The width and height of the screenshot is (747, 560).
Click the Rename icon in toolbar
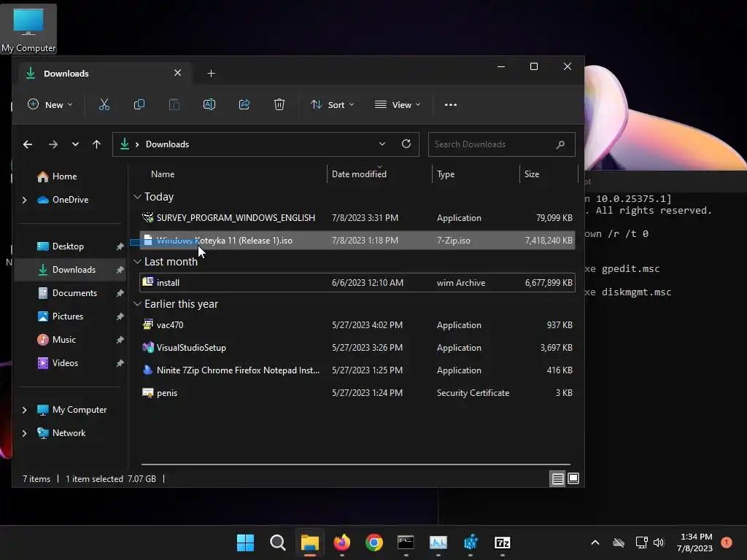click(x=209, y=105)
